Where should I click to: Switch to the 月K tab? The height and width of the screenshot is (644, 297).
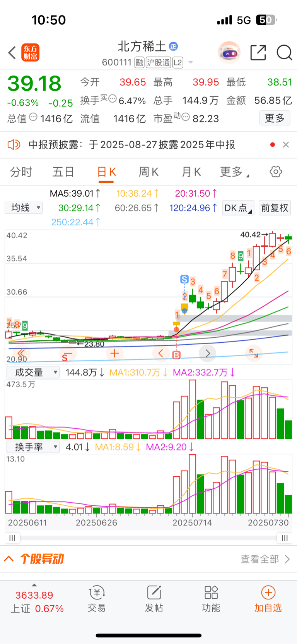click(191, 172)
